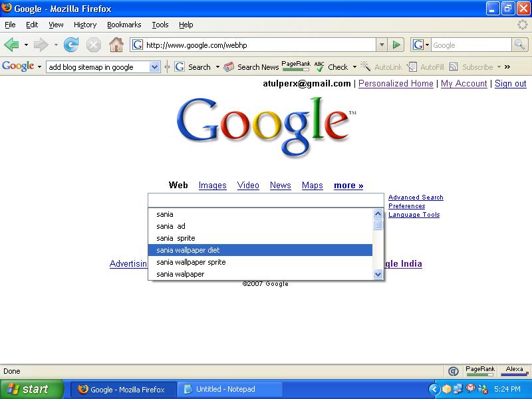This screenshot has height=399, width=532.
Task: Click inside the Google main search box
Action: (x=265, y=201)
